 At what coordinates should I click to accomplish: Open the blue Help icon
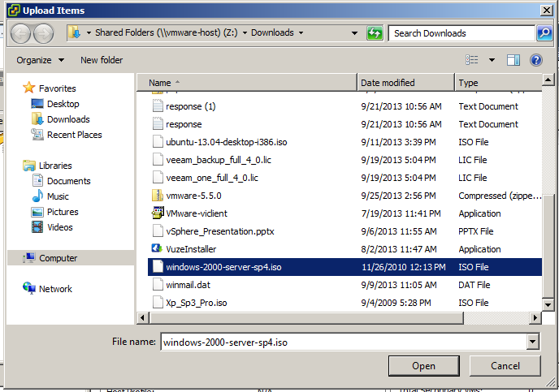[535, 60]
